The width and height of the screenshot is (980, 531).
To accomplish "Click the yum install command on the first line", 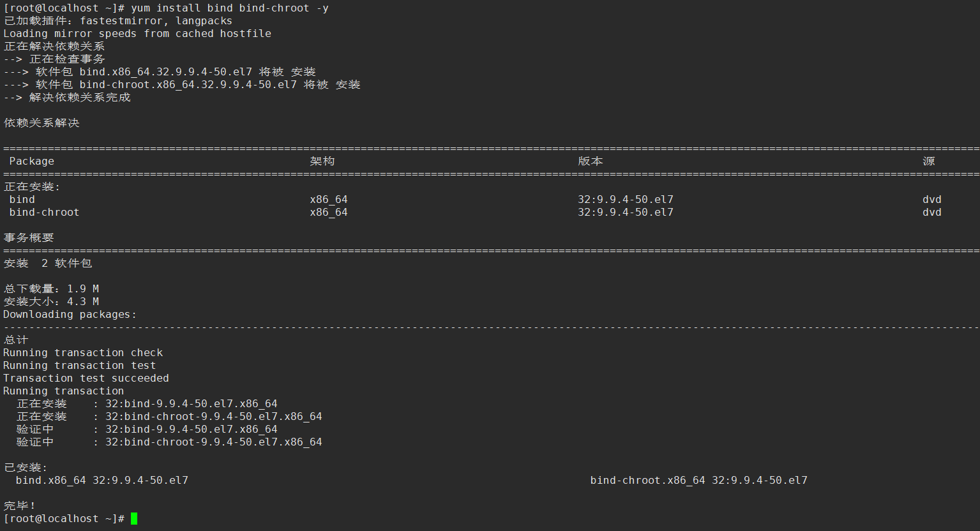I will (229, 8).
